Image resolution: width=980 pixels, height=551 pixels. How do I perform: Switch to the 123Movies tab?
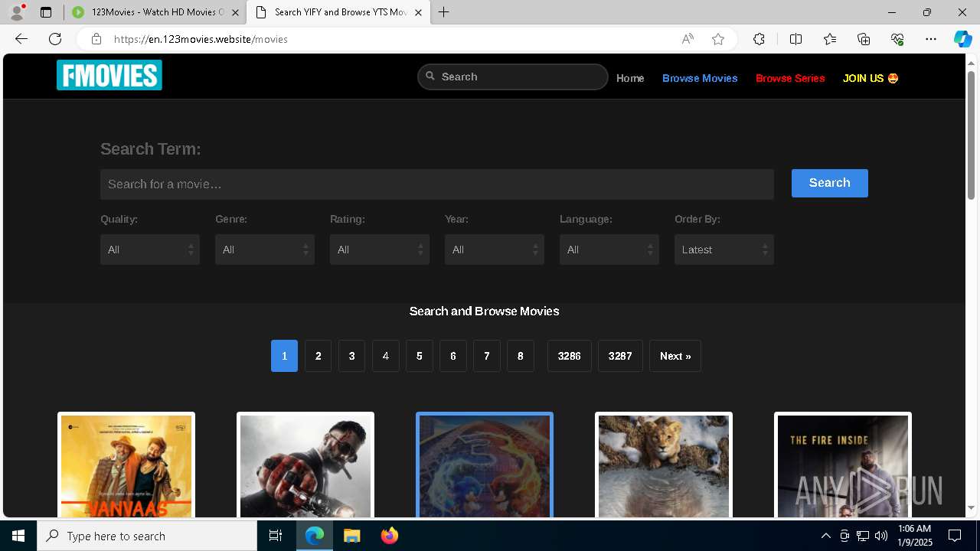[155, 12]
